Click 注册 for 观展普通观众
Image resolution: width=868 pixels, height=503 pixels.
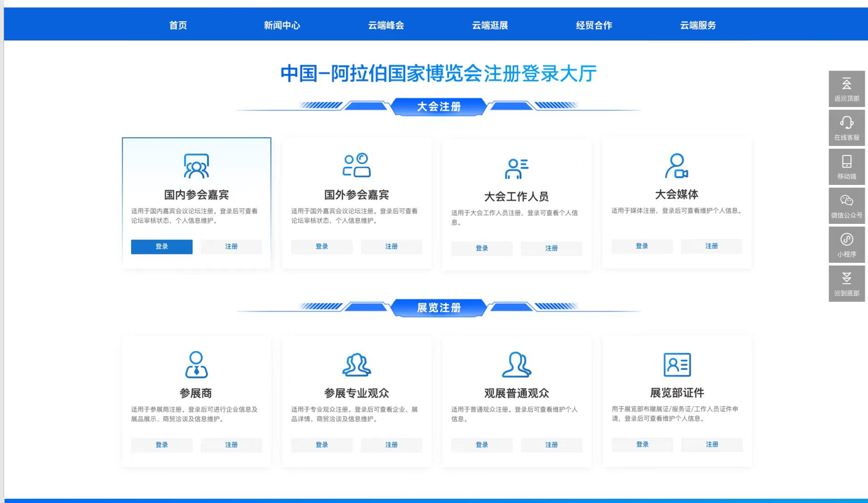(551, 445)
